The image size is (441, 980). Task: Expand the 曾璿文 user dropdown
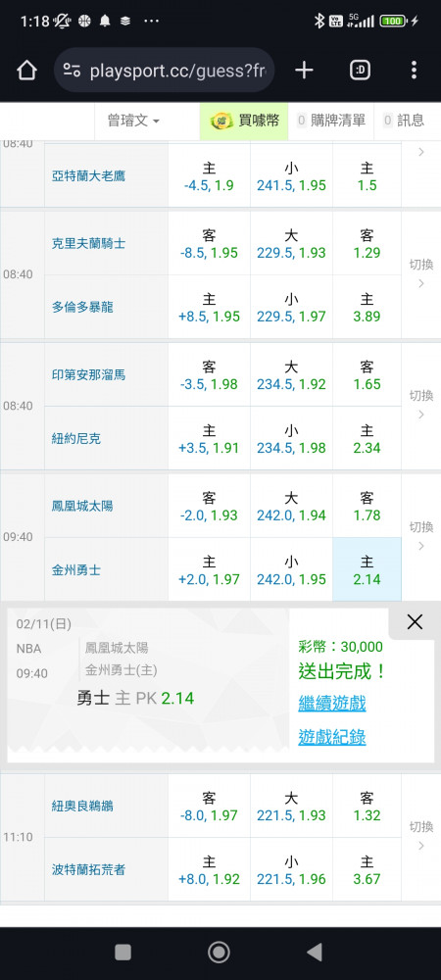tap(133, 121)
